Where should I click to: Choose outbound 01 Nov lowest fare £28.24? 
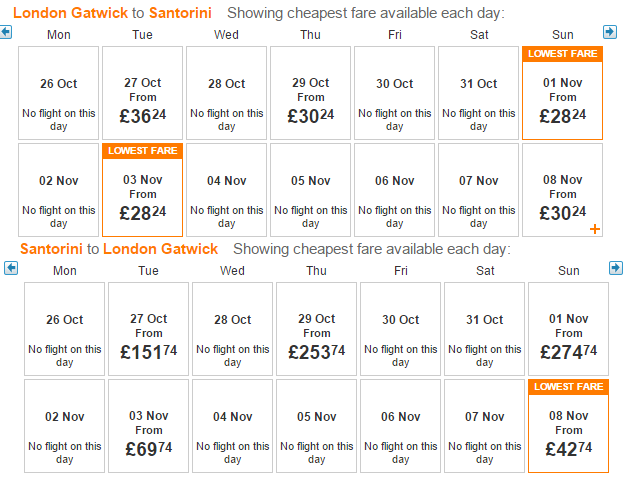tap(562, 93)
